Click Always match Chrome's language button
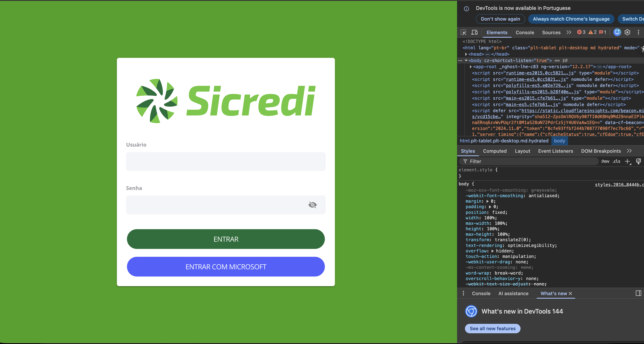 pos(571,19)
